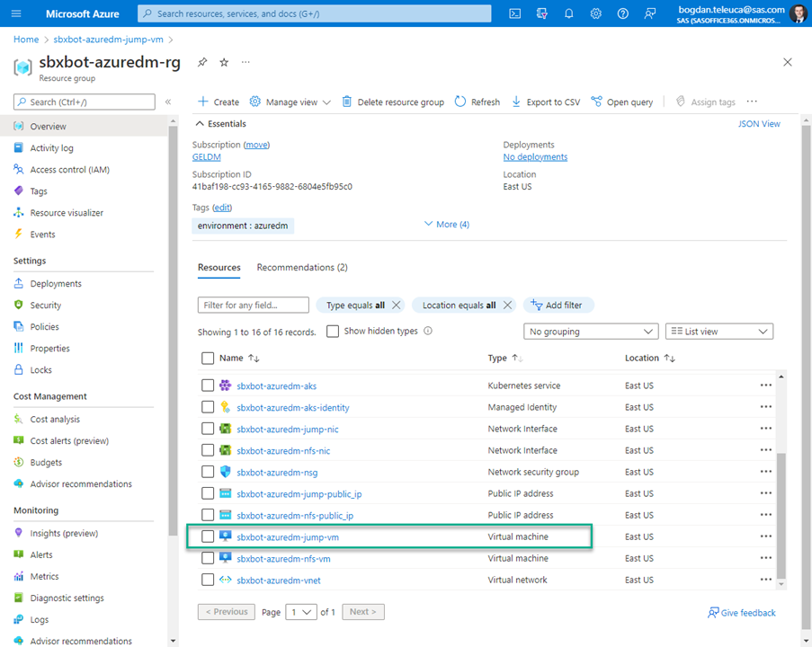Open the Help question mark icon
This screenshot has width=812, height=647.
pyautogui.click(x=622, y=13)
